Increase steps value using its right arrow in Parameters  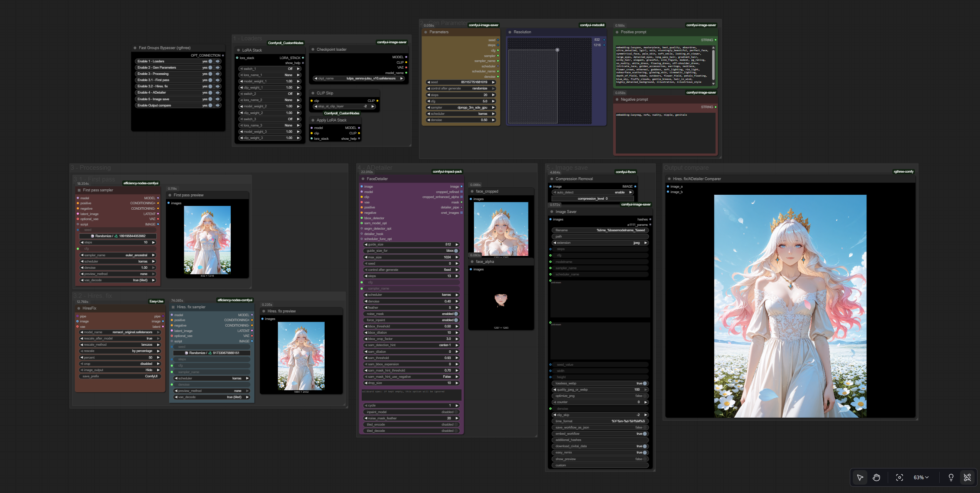494,95
